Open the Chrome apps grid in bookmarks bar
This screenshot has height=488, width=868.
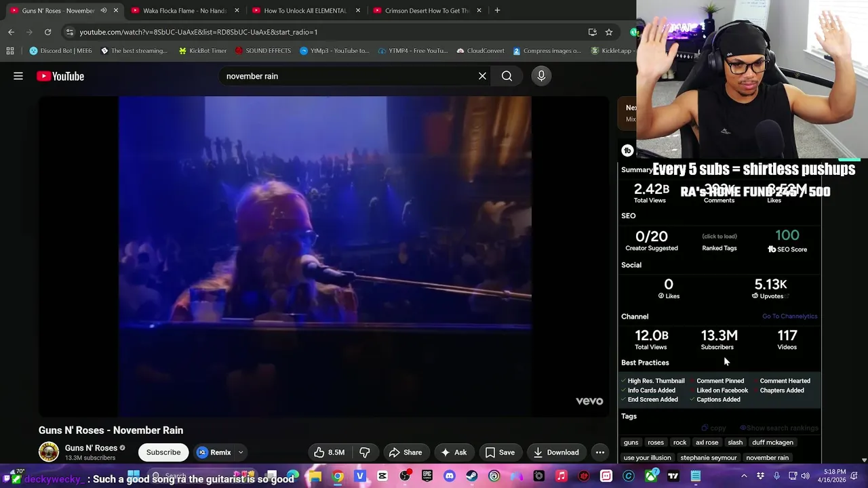click(10, 51)
